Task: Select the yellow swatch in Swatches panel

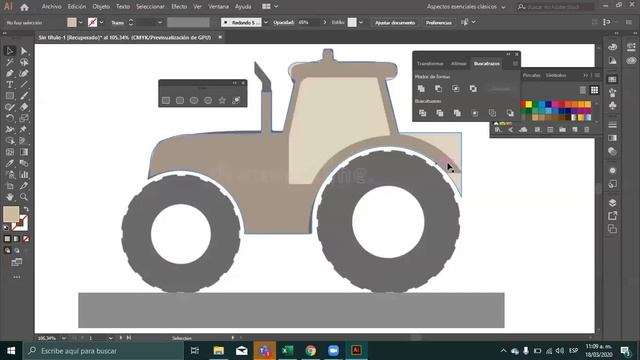Action: click(x=529, y=104)
